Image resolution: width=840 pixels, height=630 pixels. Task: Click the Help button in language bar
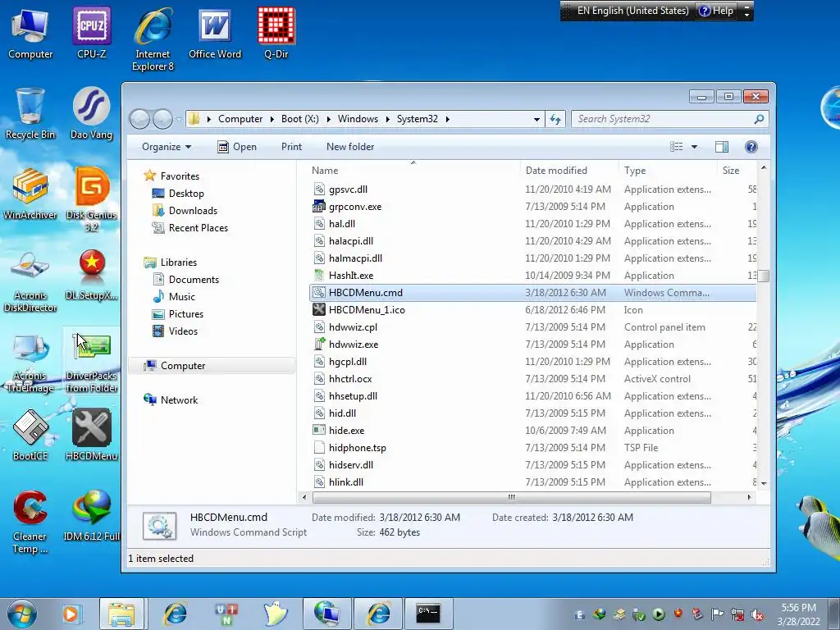[x=716, y=11]
